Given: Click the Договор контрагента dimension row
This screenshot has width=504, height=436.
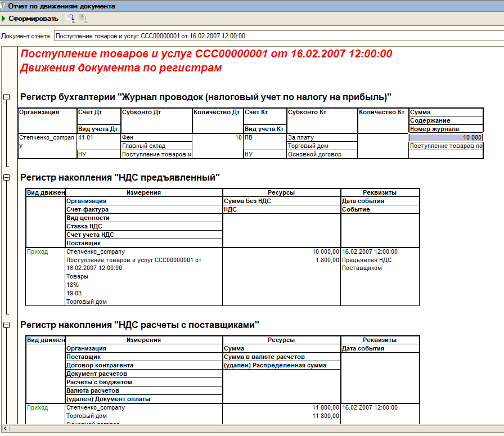Looking at the screenshot, I should [143, 365].
